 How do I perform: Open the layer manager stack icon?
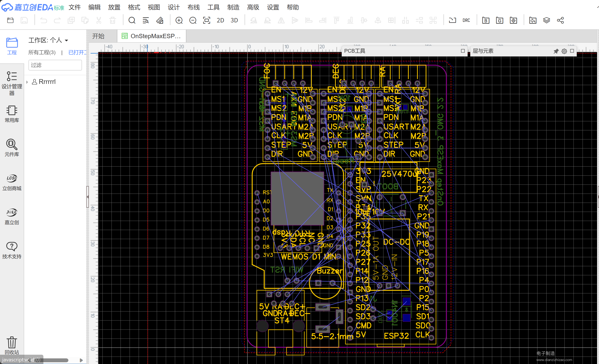point(547,20)
